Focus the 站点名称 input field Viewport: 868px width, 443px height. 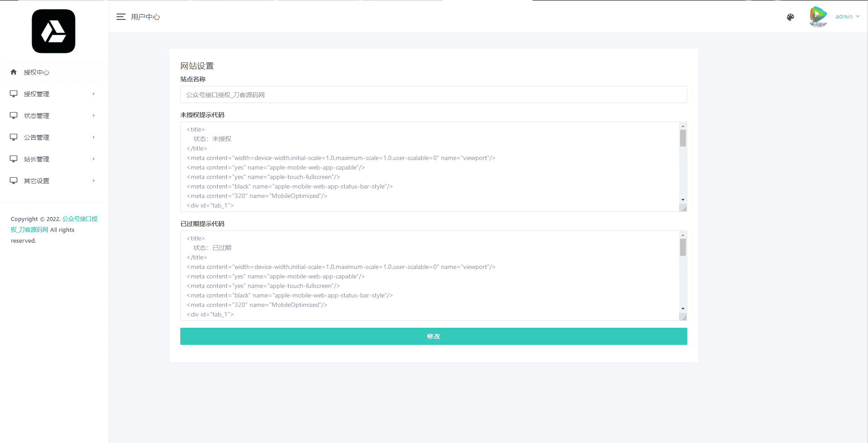click(434, 94)
